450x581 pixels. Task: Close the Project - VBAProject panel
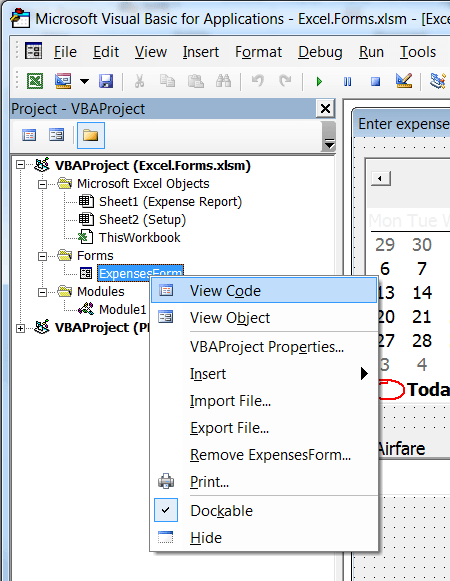(x=325, y=109)
